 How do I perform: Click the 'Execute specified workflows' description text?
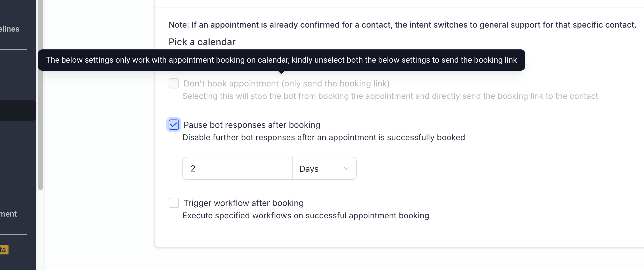click(306, 215)
